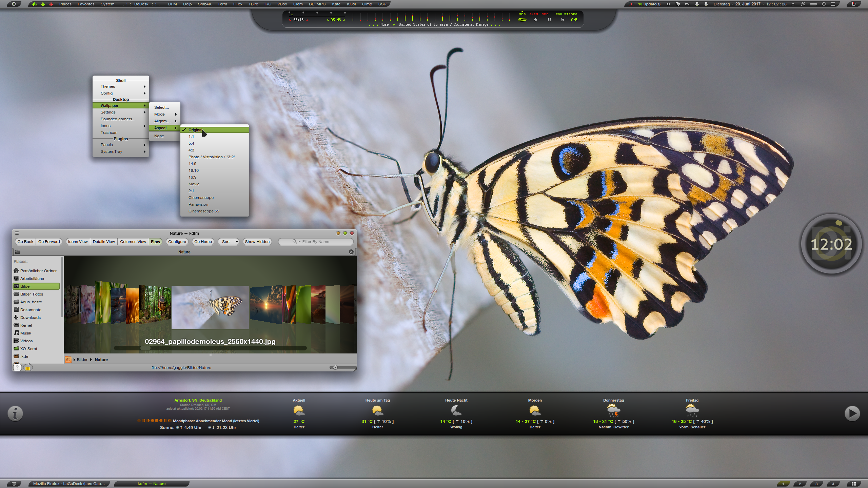The width and height of the screenshot is (868, 488).
Task: Expand the SystemTray submenu
Action: pos(121,151)
